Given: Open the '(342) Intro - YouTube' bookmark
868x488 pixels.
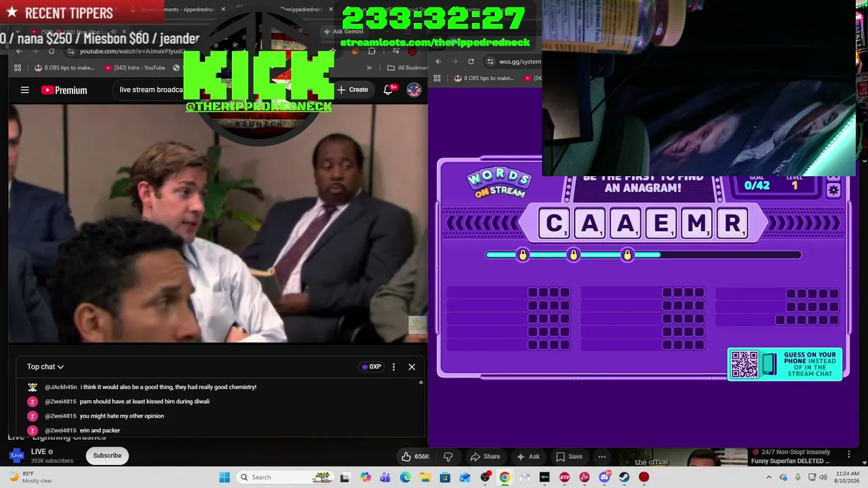Looking at the screenshot, I should [x=135, y=68].
